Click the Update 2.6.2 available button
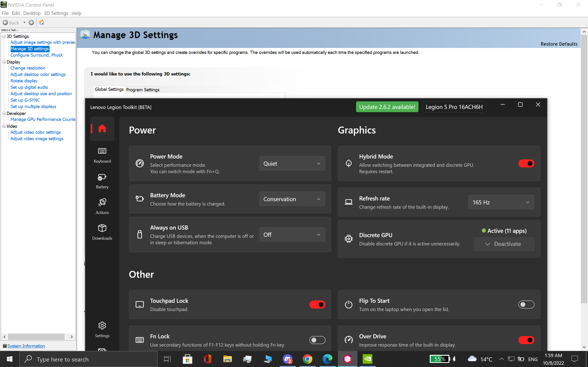This screenshot has width=588, height=367. click(387, 107)
